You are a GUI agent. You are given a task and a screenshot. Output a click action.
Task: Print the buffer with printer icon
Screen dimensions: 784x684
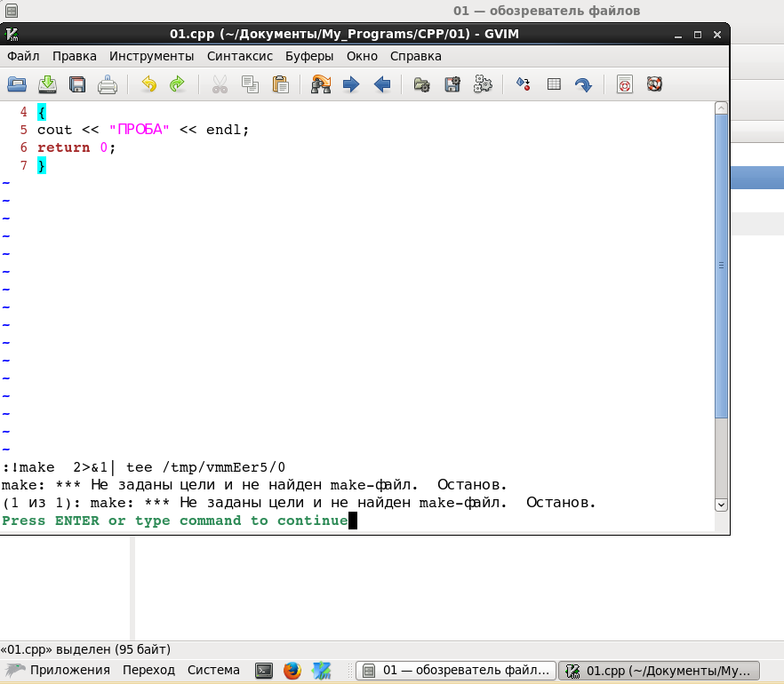(108, 84)
